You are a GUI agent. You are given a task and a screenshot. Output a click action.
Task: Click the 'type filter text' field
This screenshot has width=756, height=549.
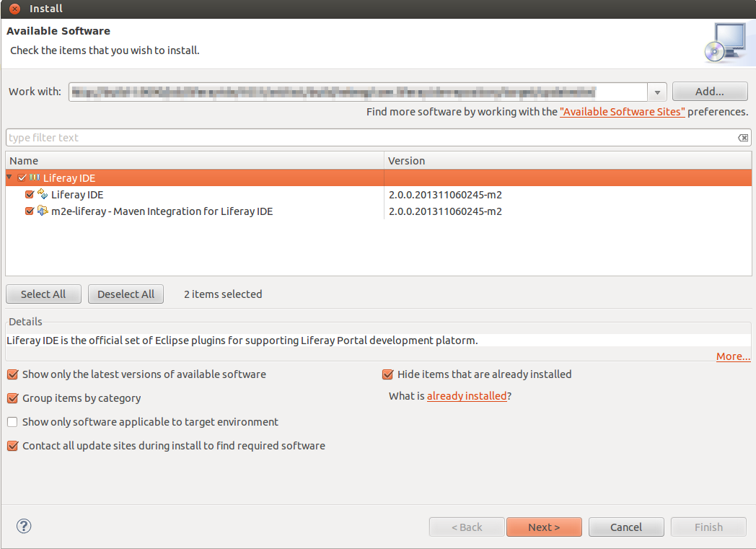pyautogui.click(x=368, y=138)
